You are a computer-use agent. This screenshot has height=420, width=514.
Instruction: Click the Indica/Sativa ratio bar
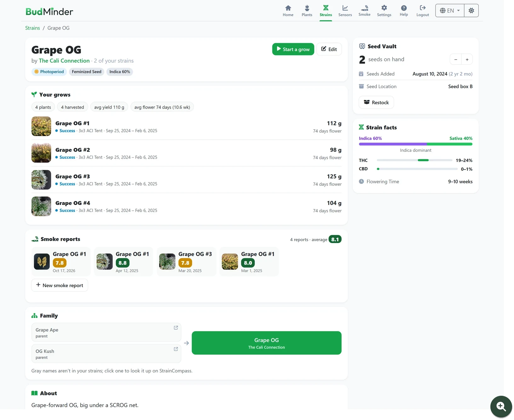[416, 144]
